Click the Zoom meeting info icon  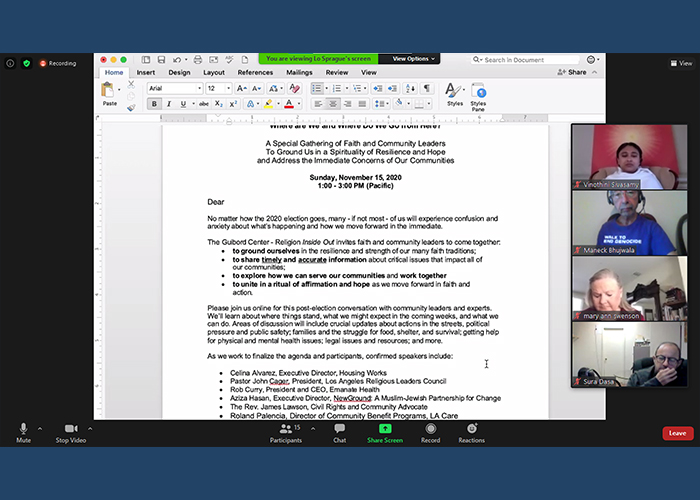click(x=10, y=63)
